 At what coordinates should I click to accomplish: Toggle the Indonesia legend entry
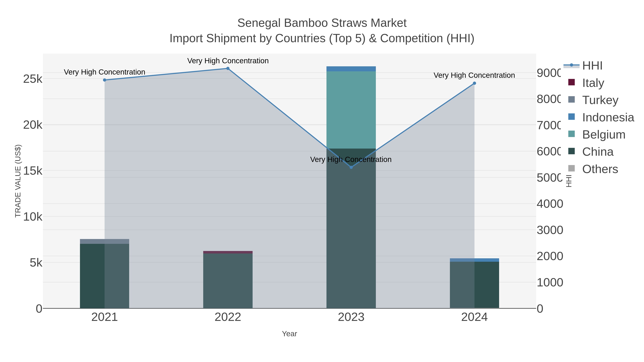(x=601, y=117)
